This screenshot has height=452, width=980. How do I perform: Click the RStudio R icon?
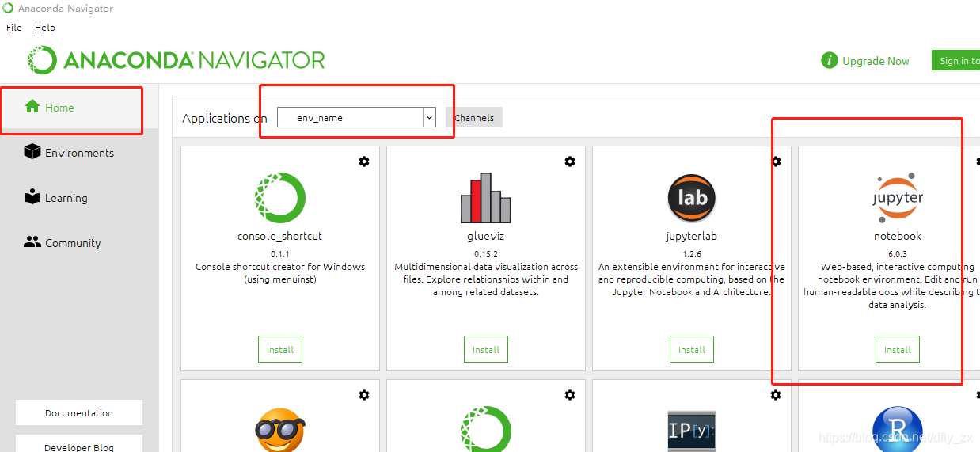(x=898, y=429)
